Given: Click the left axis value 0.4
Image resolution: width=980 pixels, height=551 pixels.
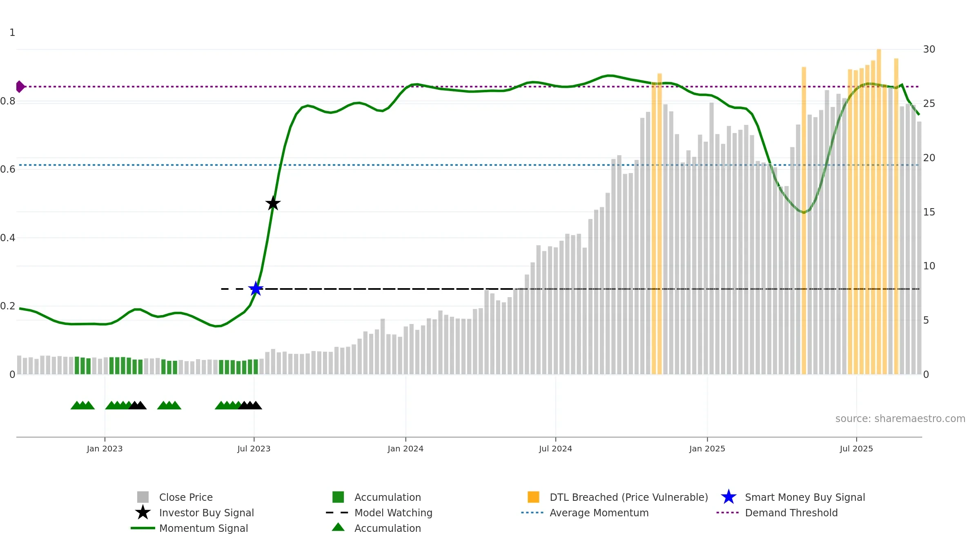Looking at the screenshot, I should click(x=8, y=238).
